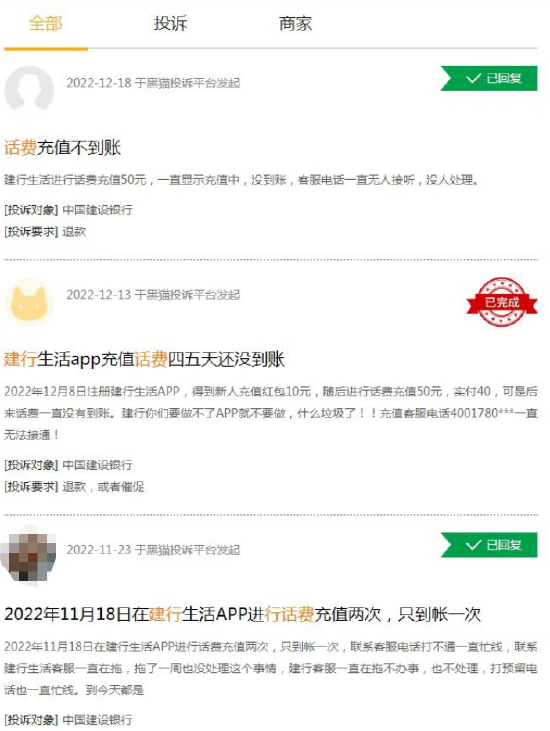The image size is (550, 731).
Task: Click 已回复 badge on 2022-12-18 complaint
Action: click(489, 78)
